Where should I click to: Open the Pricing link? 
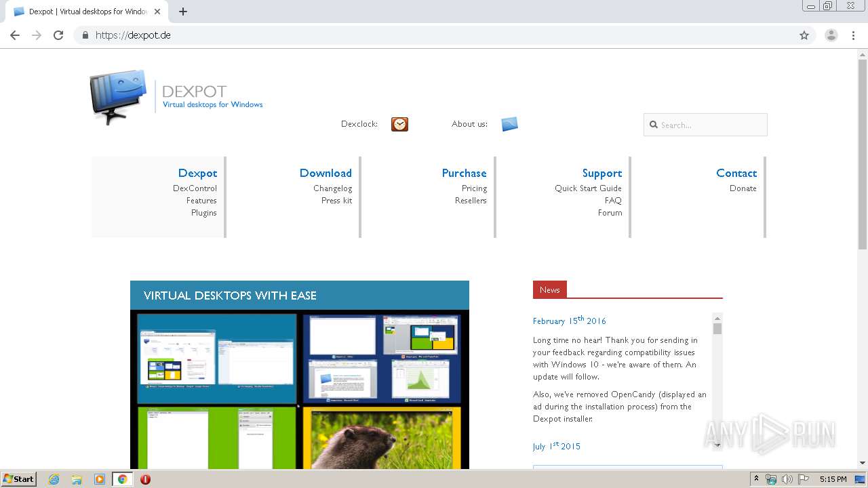point(474,188)
